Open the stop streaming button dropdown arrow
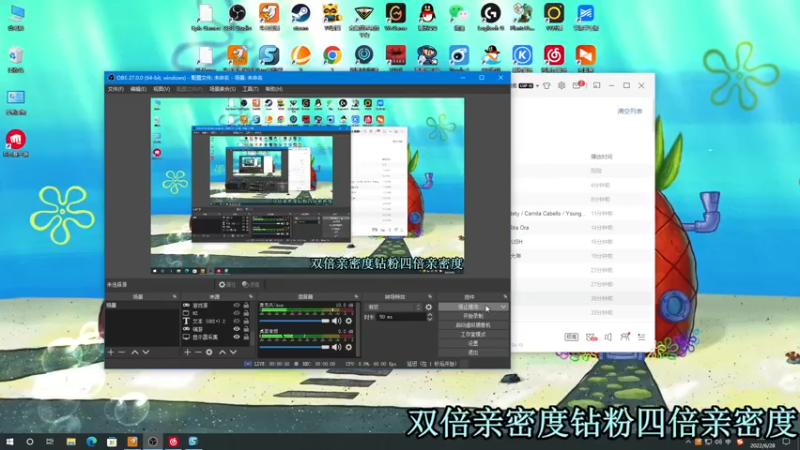Image resolution: width=800 pixels, height=450 pixels. pyautogui.click(x=503, y=307)
